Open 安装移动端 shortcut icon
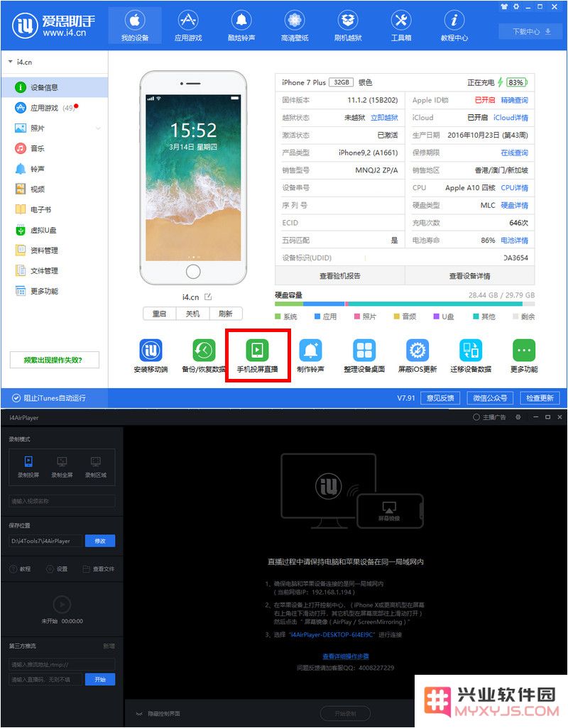568x728 pixels. (151, 351)
